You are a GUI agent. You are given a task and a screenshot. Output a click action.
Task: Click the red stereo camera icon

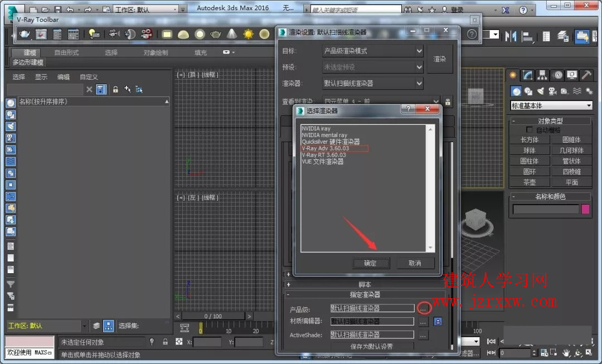146,35
